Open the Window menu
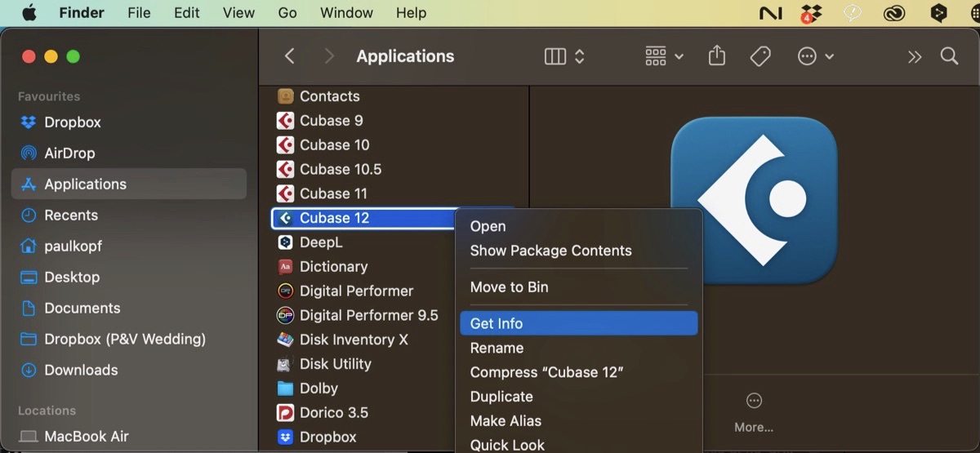 346,13
